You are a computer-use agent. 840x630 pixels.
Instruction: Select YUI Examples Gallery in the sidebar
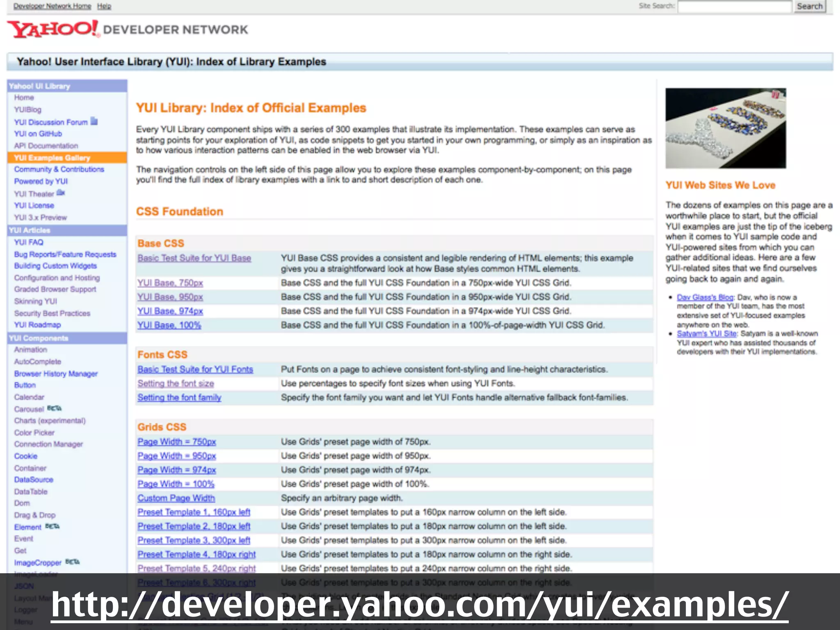point(52,158)
